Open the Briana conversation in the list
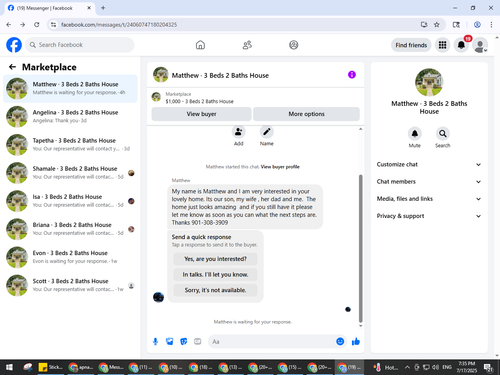This screenshot has height=375, width=500. [x=70, y=229]
